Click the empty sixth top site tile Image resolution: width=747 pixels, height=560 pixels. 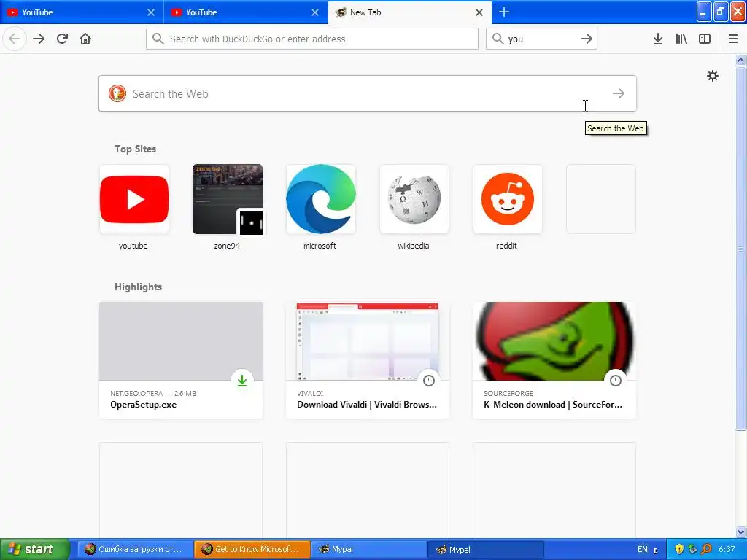[601, 199]
